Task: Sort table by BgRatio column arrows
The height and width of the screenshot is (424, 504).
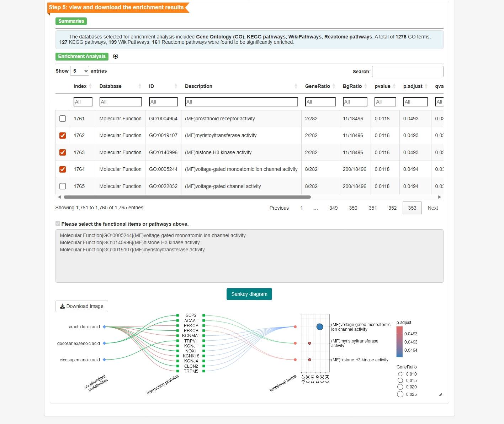Action: (x=366, y=86)
